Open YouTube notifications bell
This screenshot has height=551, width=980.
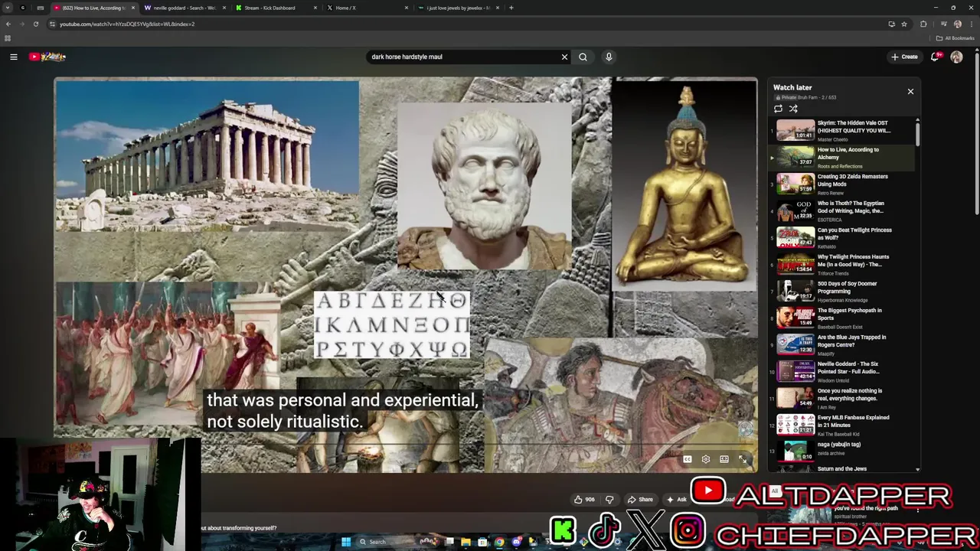point(936,57)
